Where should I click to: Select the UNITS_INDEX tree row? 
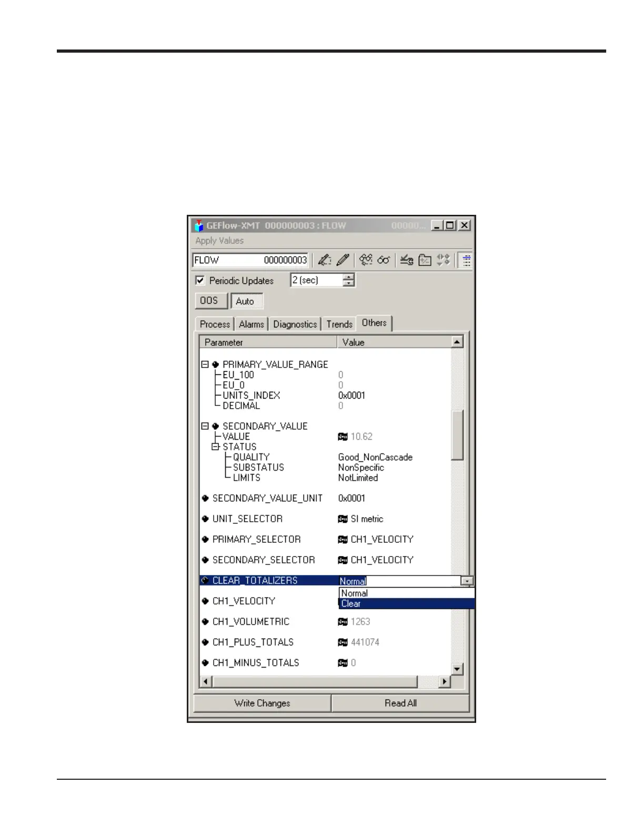click(x=251, y=395)
